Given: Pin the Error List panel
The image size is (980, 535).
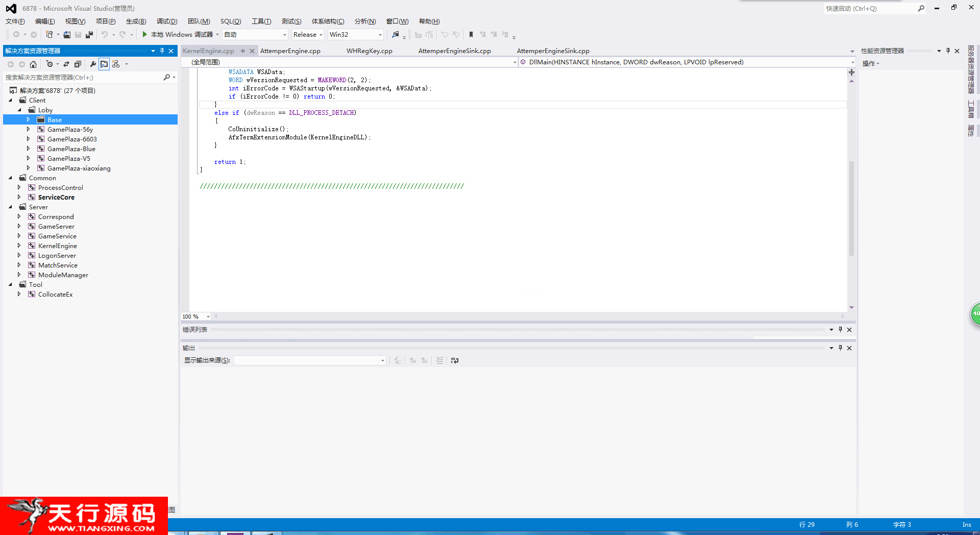Looking at the screenshot, I should [x=840, y=329].
